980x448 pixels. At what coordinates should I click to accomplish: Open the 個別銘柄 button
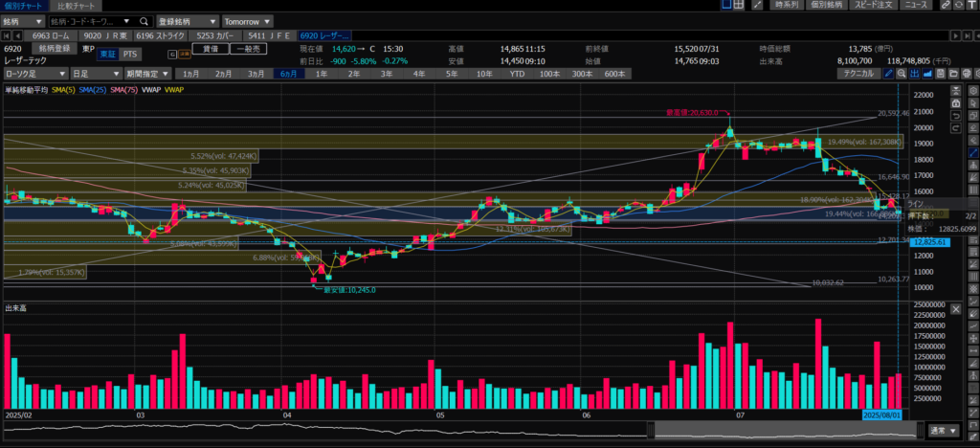coord(826,5)
